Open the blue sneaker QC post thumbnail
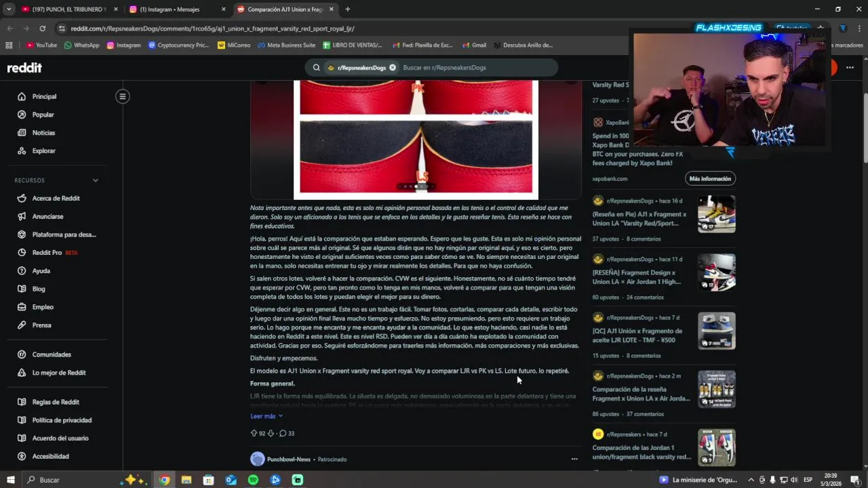The height and width of the screenshot is (488, 868). (717, 331)
